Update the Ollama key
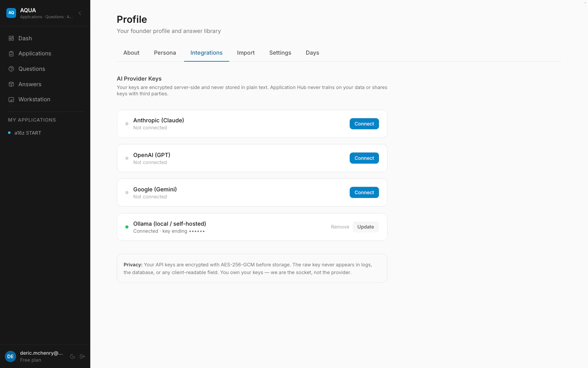The height and width of the screenshot is (368, 588). 365,227
